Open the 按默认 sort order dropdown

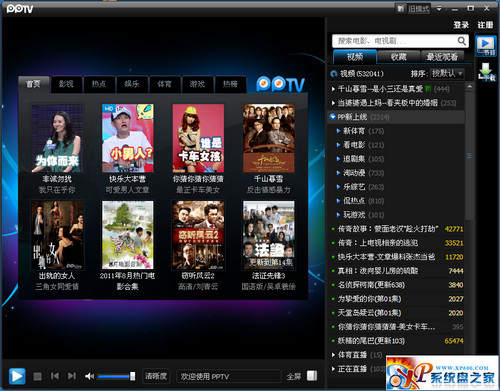447,73
